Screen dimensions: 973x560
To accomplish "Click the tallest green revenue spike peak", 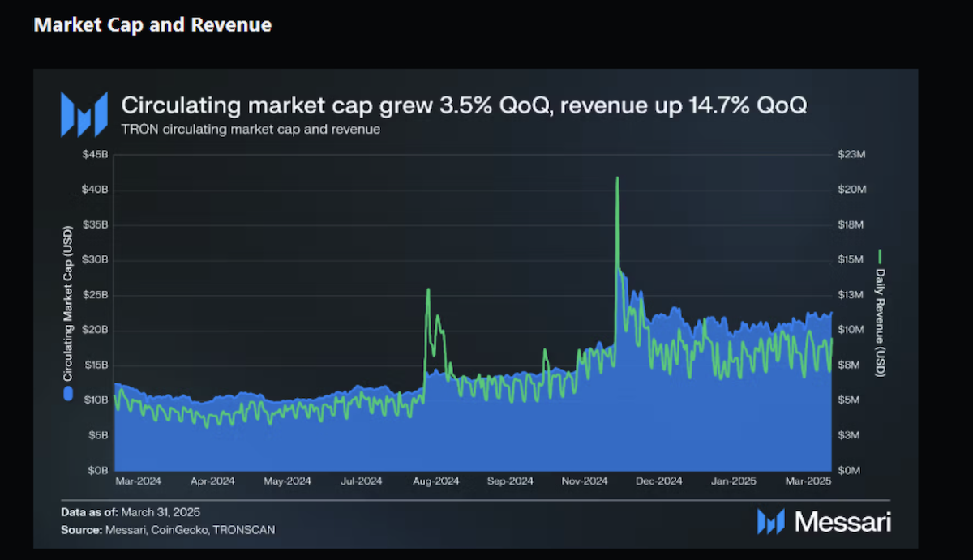I will tap(617, 178).
